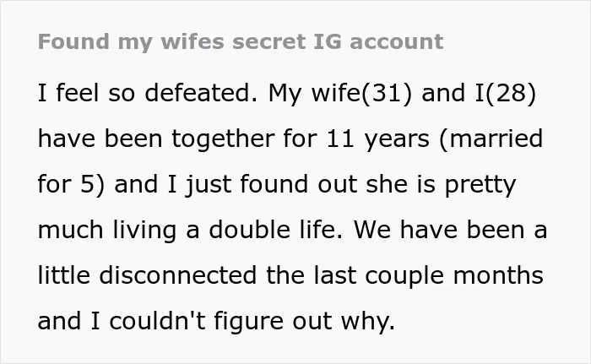Click the word 'living' in the paragraph
The image size is (591, 364).
(144, 230)
